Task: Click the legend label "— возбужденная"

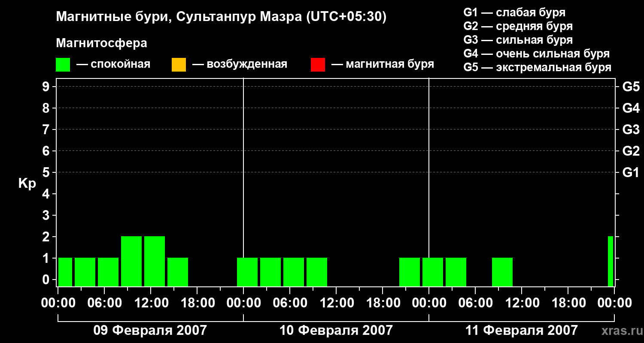Action: pos(240,64)
